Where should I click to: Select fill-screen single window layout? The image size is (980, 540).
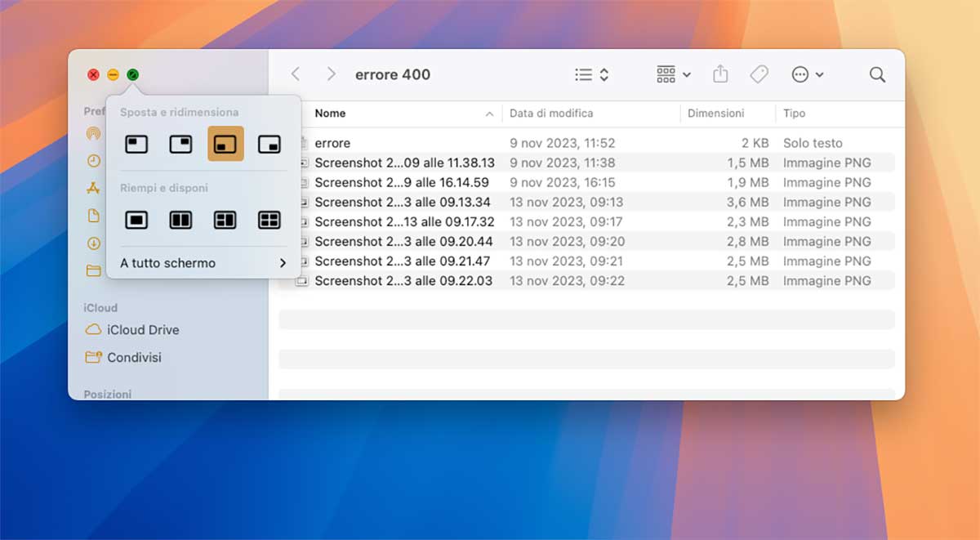[x=136, y=220]
